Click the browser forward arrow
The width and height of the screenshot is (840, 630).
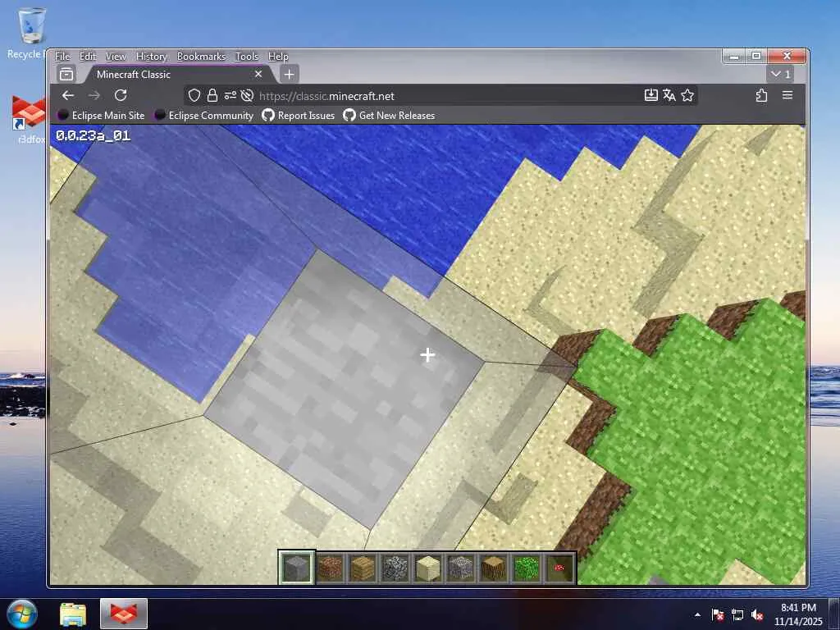coord(94,95)
